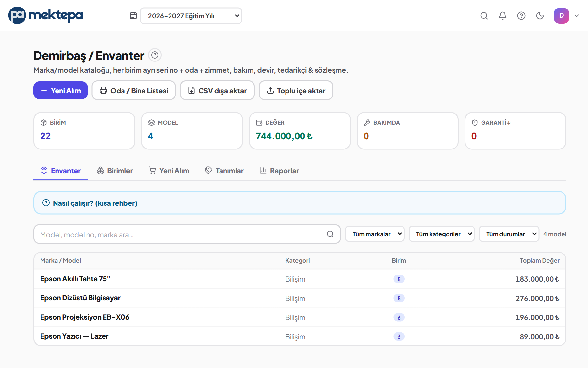Click the BİRİM stat card
This screenshot has width=588, height=368.
(x=84, y=131)
